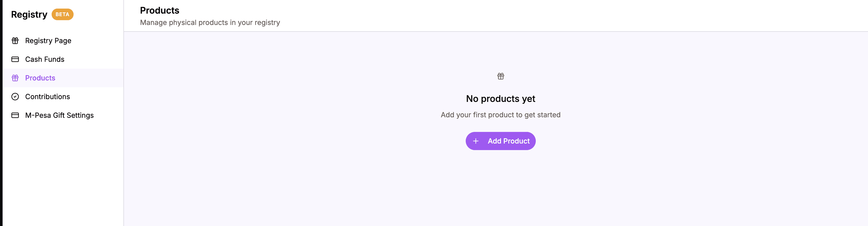Open M-Pesa Gift Settings
Screen dimensions: 868x226
click(x=59, y=115)
